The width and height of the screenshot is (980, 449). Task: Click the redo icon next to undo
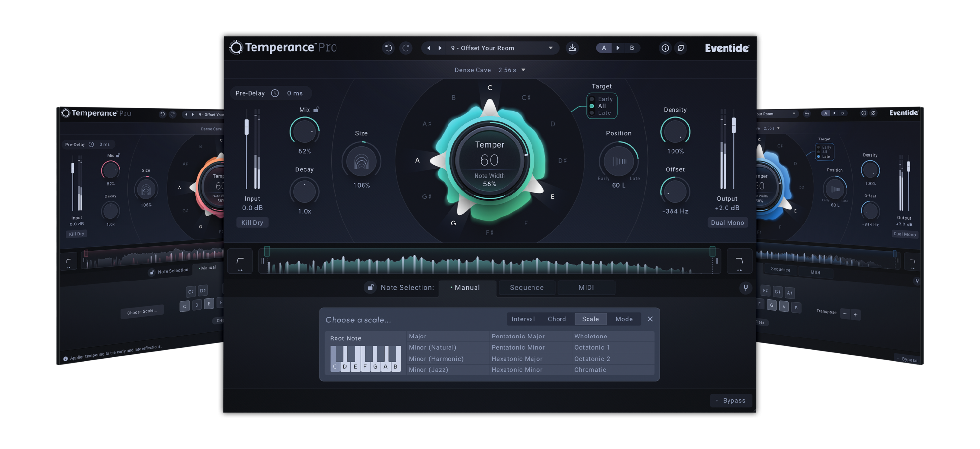click(406, 48)
